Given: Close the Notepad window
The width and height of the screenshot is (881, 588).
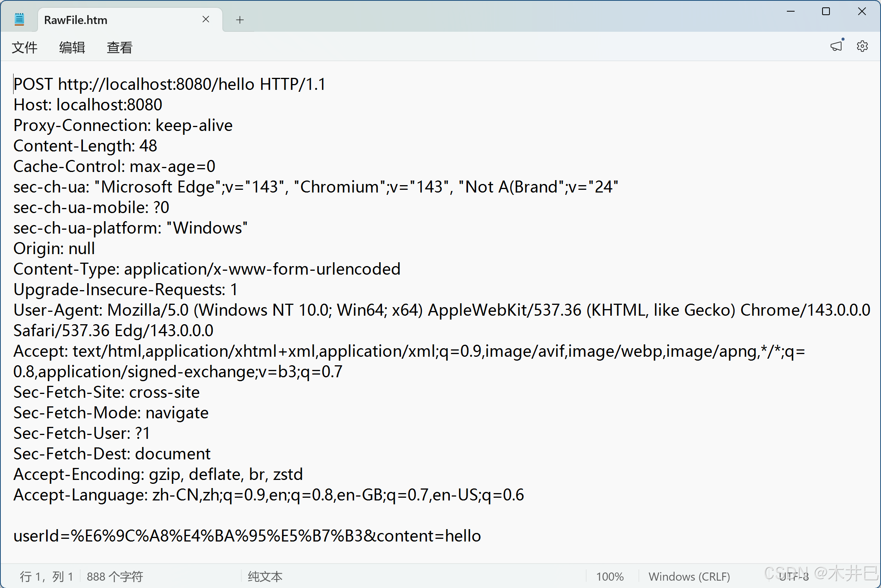Looking at the screenshot, I should tap(862, 12).
